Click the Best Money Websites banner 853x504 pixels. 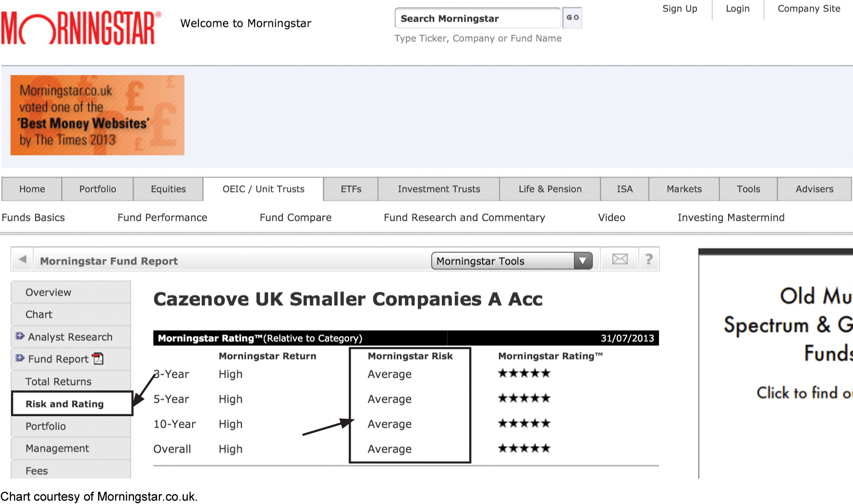(97, 115)
